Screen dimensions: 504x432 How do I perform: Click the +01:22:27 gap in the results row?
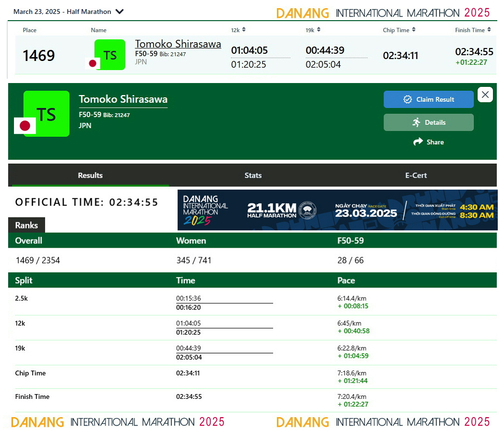coord(471,62)
